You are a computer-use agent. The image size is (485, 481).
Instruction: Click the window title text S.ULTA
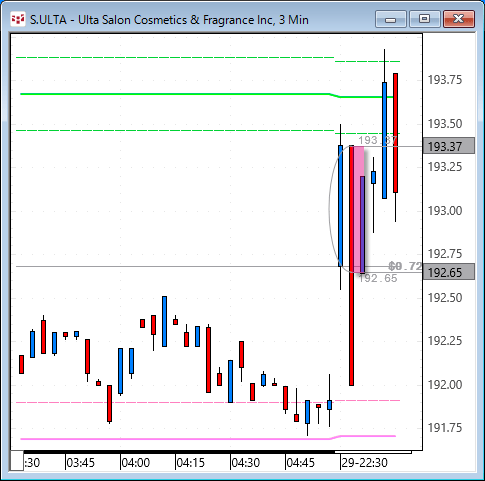48,20
